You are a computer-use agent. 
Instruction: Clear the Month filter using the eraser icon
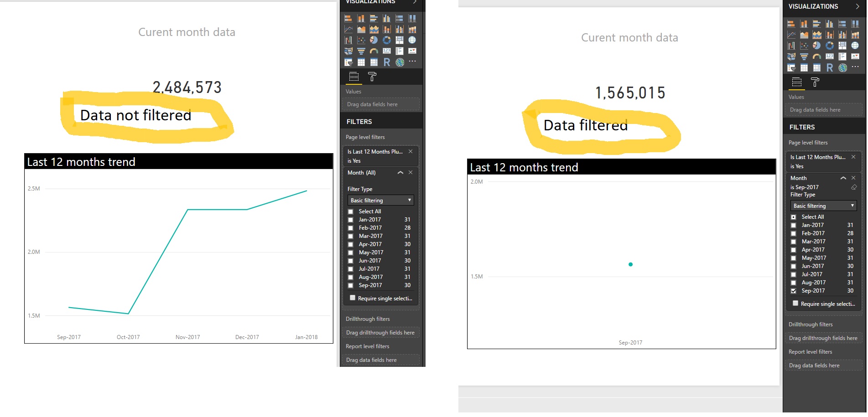854,187
